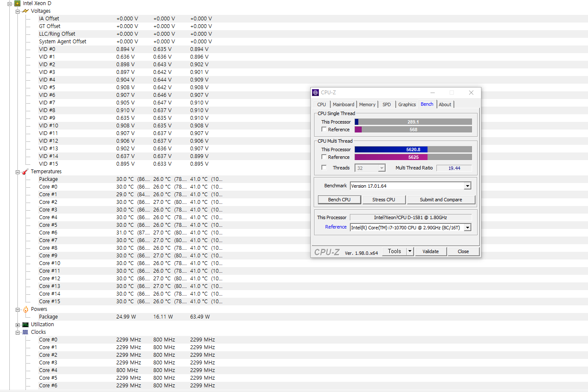
Task: Collapse the Voltages section
Action: tap(18, 11)
